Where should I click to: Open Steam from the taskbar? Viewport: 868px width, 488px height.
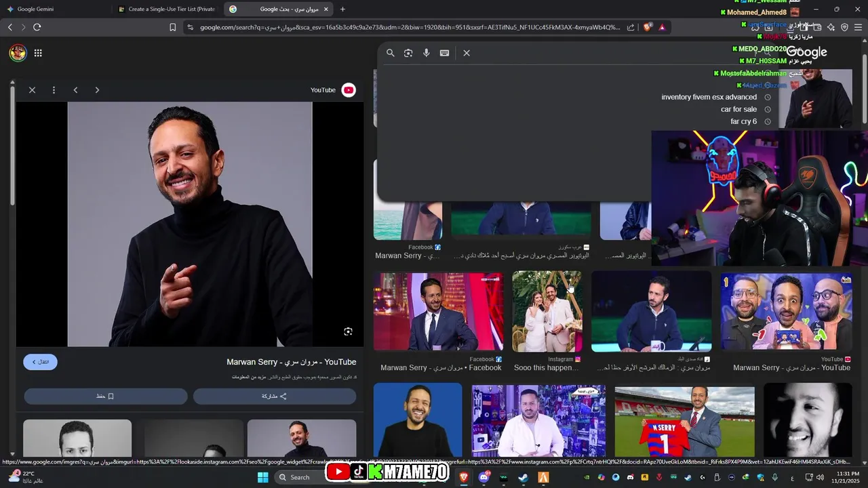(523, 477)
